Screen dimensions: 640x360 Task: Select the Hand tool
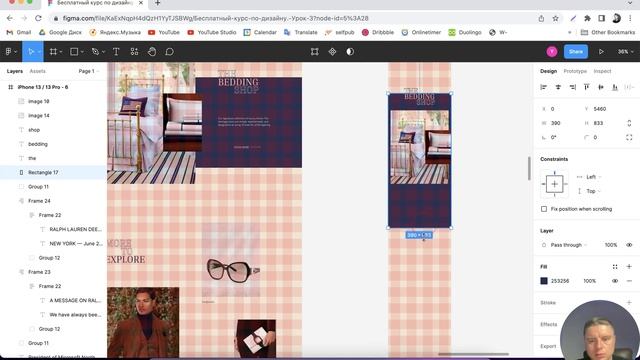pos(152,52)
